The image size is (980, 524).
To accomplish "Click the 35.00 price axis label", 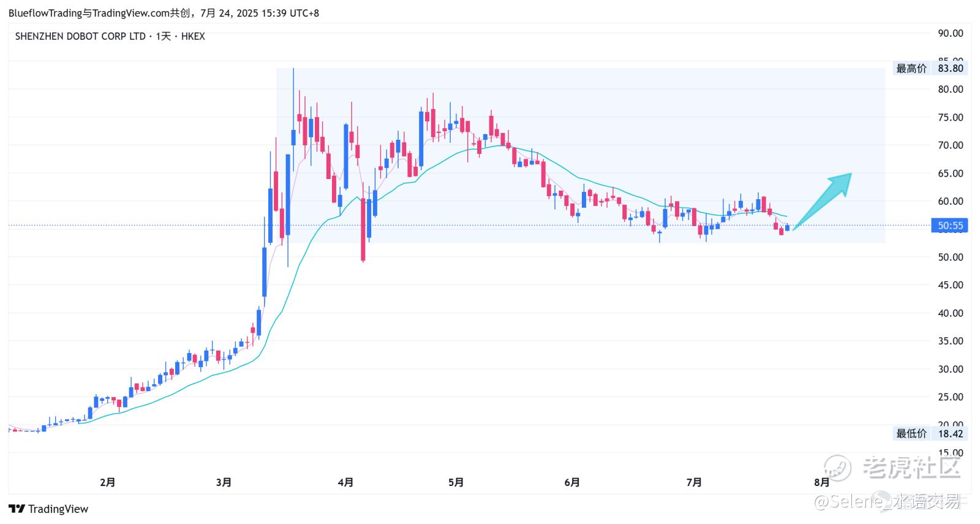I will pos(951,341).
